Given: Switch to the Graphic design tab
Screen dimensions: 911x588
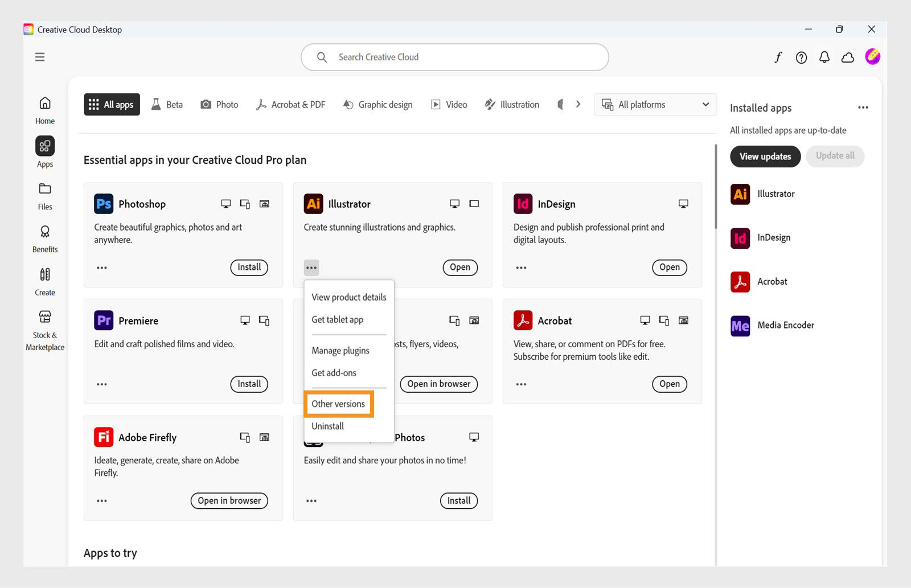Looking at the screenshot, I should 377,104.
